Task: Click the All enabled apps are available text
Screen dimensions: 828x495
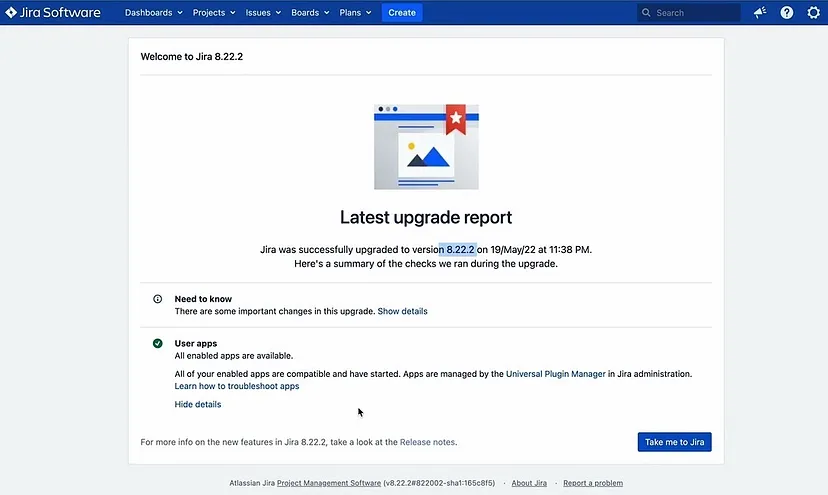Action: [234, 356]
